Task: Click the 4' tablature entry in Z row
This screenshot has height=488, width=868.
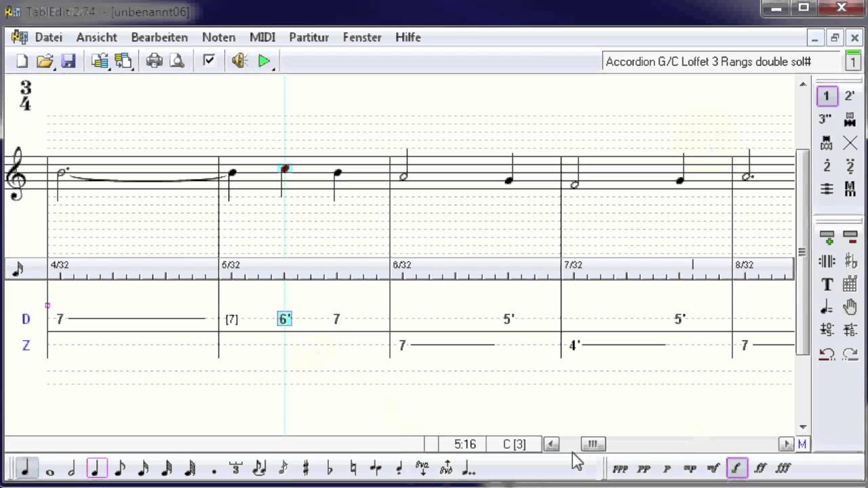Action: pyautogui.click(x=574, y=345)
